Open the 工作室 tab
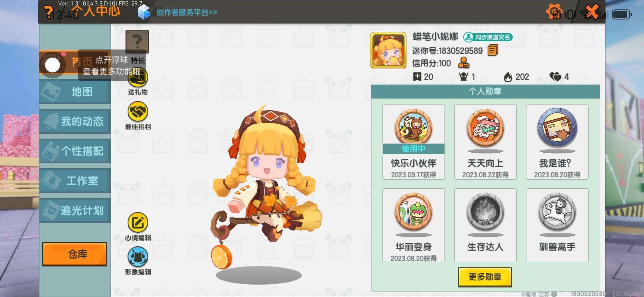This screenshot has width=644, height=297. coord(75,181)
